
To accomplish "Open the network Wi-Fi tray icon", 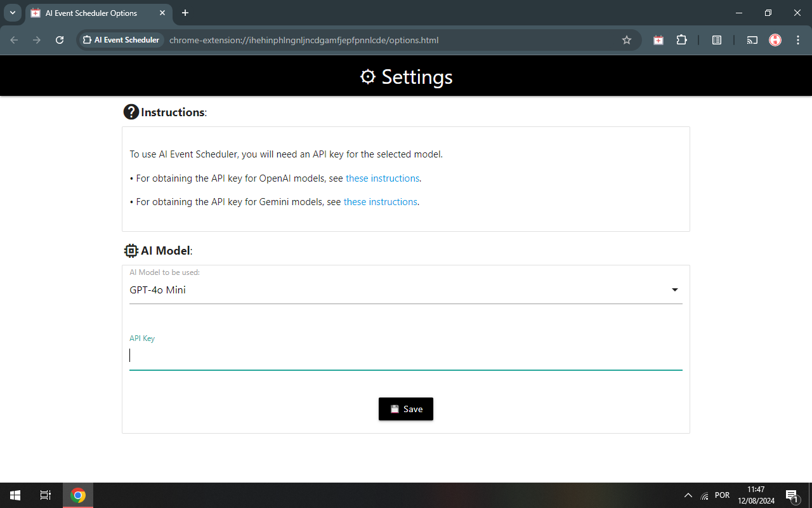I will point(705,495).
